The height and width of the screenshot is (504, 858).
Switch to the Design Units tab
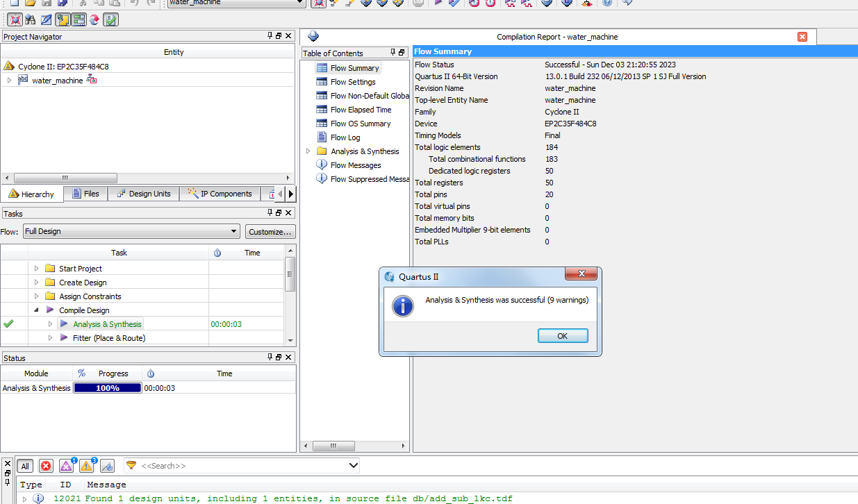(x=143, y=194)
